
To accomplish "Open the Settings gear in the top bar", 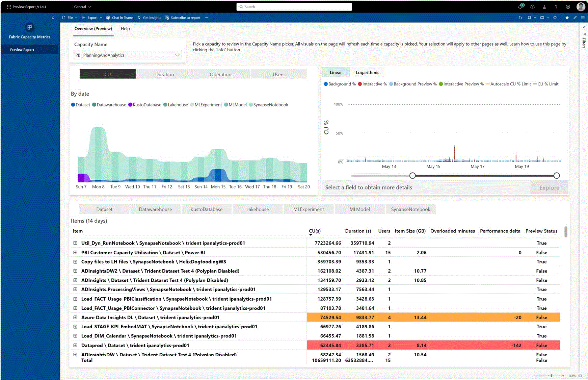I will point(532,6).
